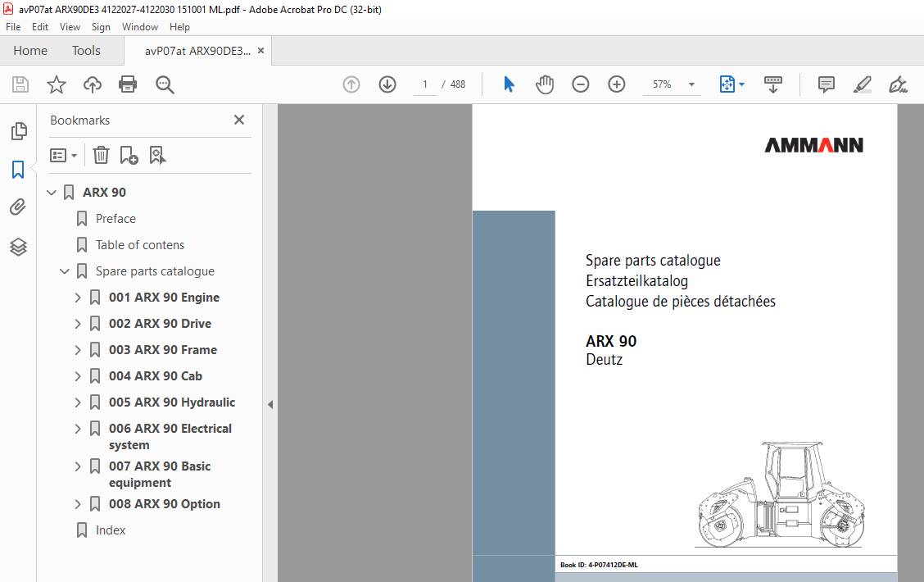
Task: Open fit page options dropdown arrow
Action: (742, 84)
